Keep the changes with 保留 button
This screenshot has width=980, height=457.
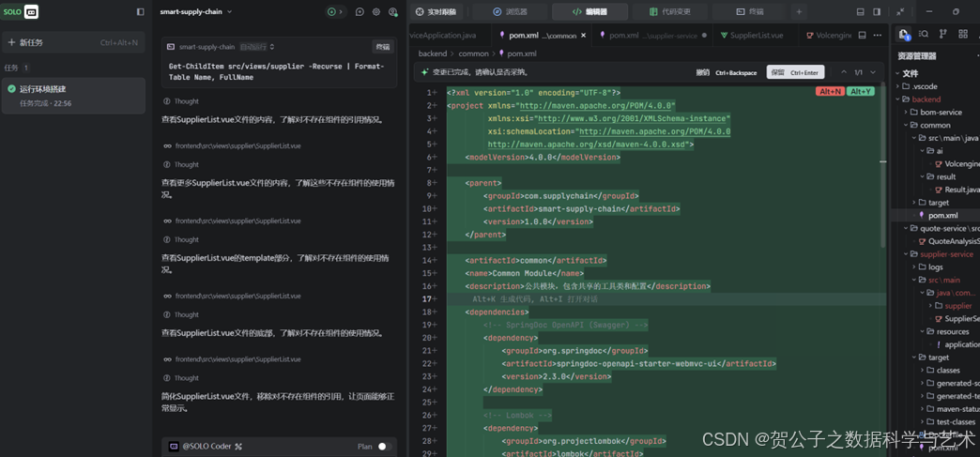pos(795,72)
